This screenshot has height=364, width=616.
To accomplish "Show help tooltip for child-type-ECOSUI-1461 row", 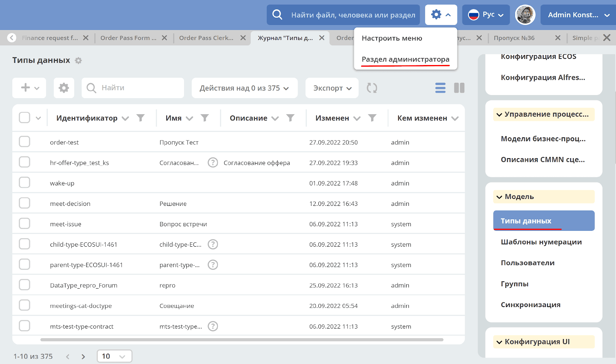I will (x=213, y=244).
